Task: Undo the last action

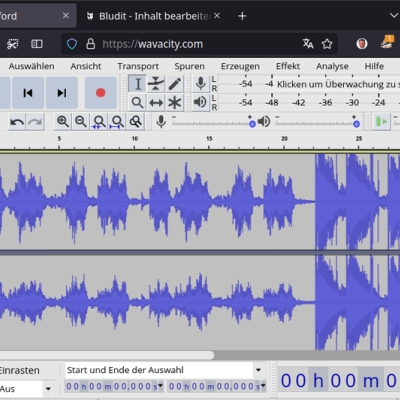Action: click(x=17, y=122)
